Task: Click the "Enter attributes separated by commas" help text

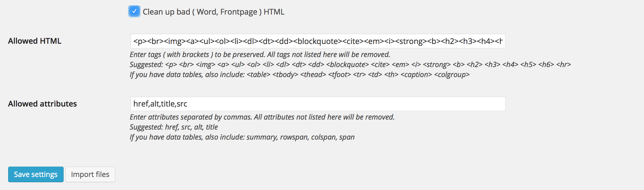Action: coord(262,117)
